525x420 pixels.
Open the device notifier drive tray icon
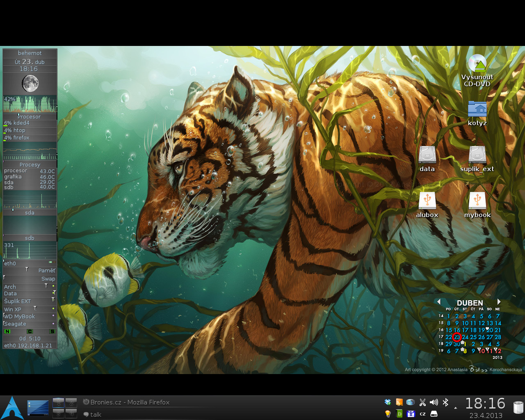(434, 414)
